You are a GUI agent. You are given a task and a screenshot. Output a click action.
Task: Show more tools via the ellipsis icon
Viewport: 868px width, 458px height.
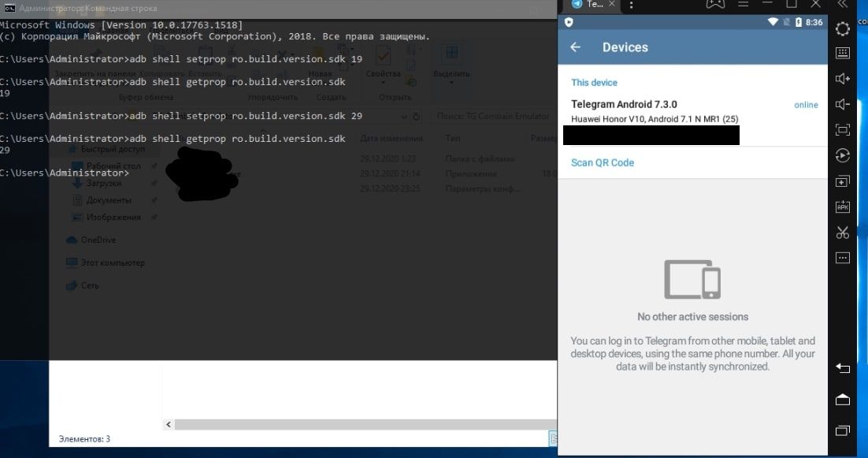(x=843, y=258)
